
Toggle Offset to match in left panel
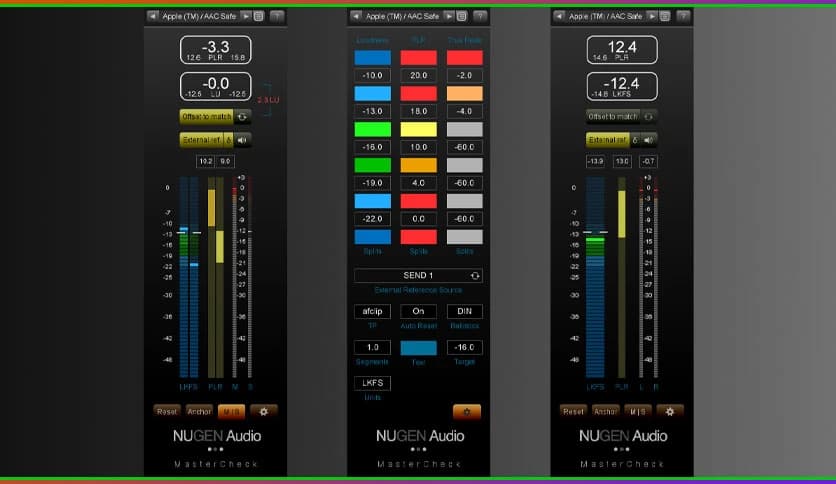(207, 117)
